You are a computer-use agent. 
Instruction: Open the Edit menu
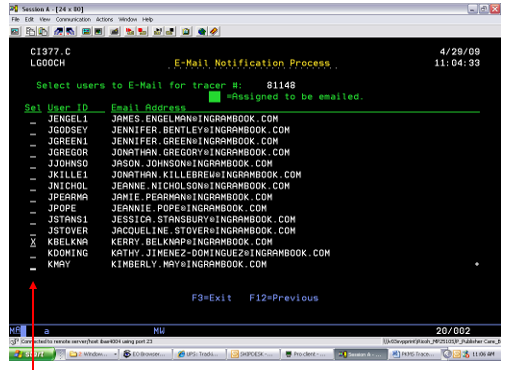pyautogui.click(x=29, y=19)
